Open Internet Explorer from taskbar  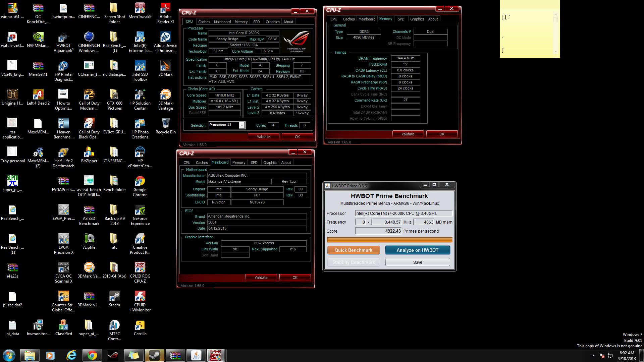click(71, 355)
